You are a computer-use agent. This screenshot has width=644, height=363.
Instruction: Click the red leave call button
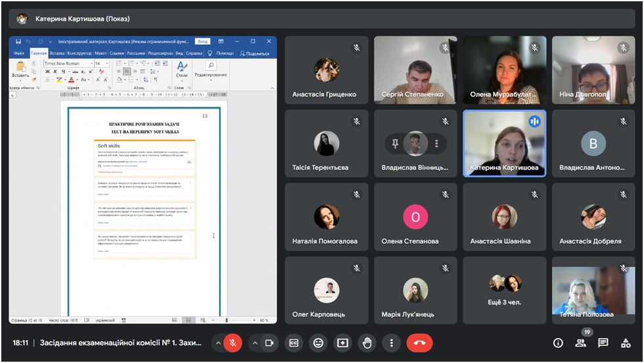(419, 343)
